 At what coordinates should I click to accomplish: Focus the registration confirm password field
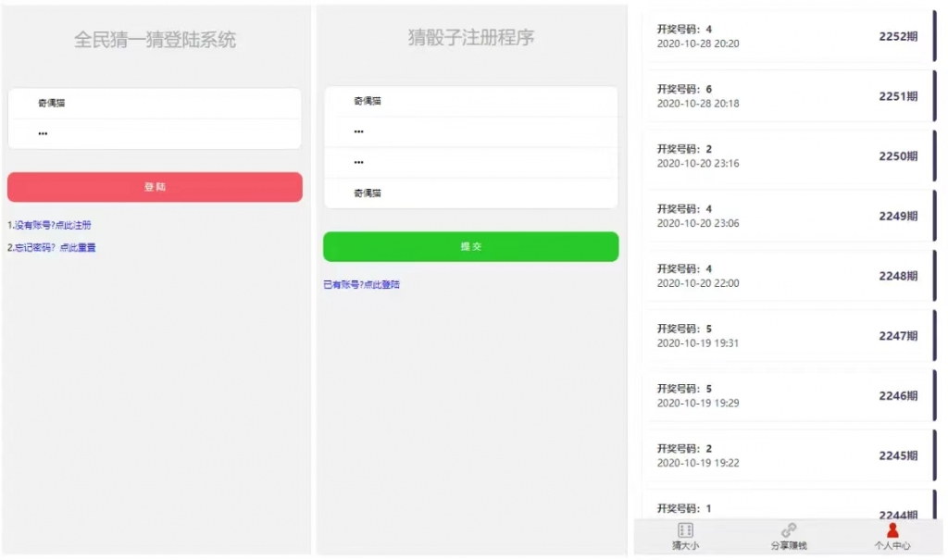pyautogui.click(x=471, y=163)
